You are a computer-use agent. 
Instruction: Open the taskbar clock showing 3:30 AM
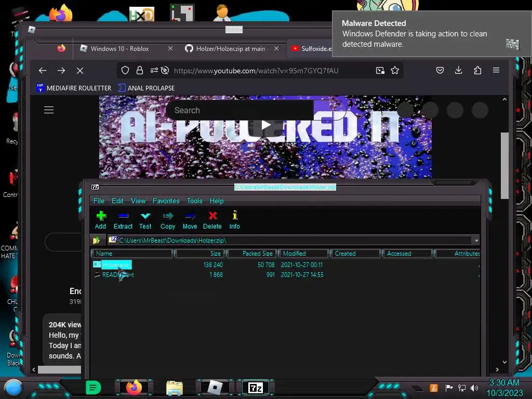click(x=504, y=388)
